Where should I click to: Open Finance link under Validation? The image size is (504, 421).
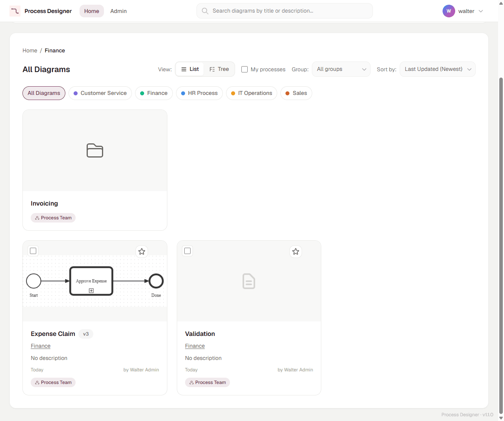195,346
